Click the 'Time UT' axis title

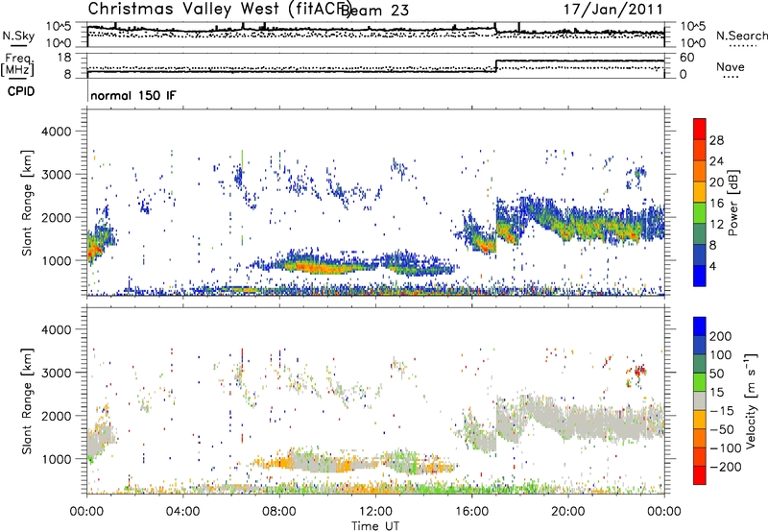pyautogui.click(x=375, y=526)
